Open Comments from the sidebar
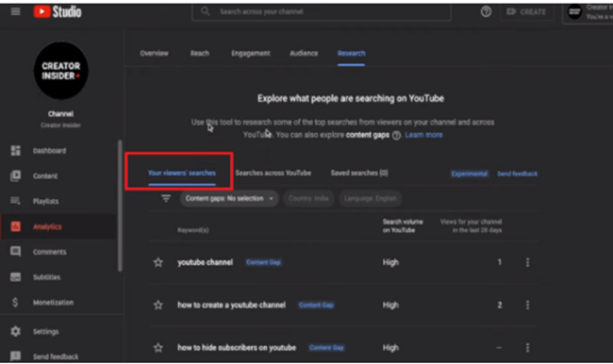613x364 pixels. click(x=50, y=252)
